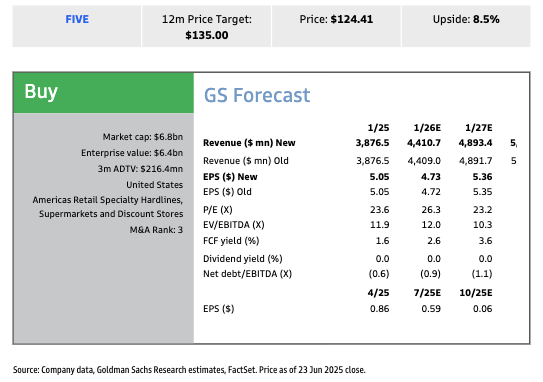Click the EPS ($) New row label

coord(230,177)
